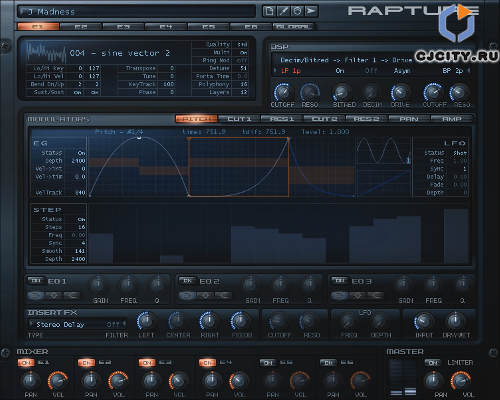This screenshot has width=500, height=400.
Task: Select the PITCH modulator tab
Action: click(197, 119)
